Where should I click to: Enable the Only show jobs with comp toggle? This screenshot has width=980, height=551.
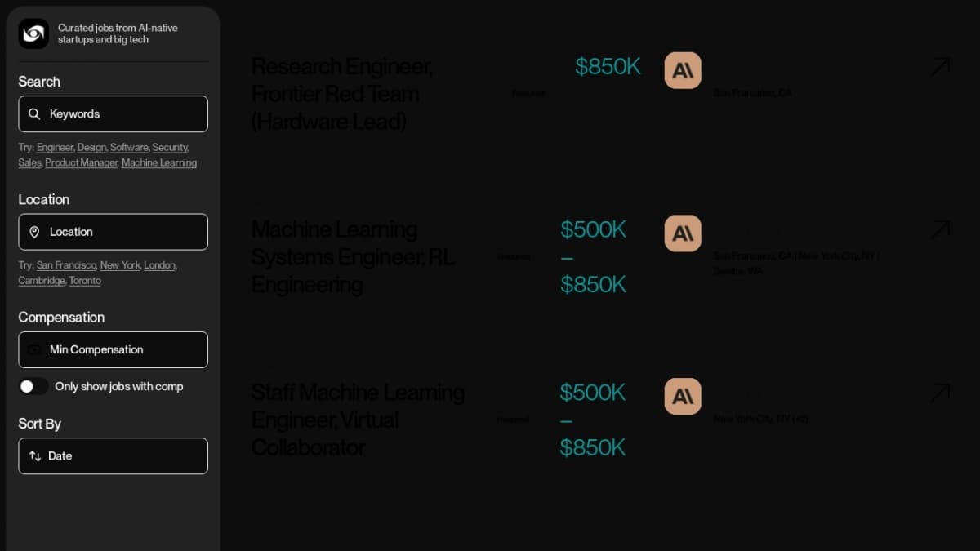(33, 385)
